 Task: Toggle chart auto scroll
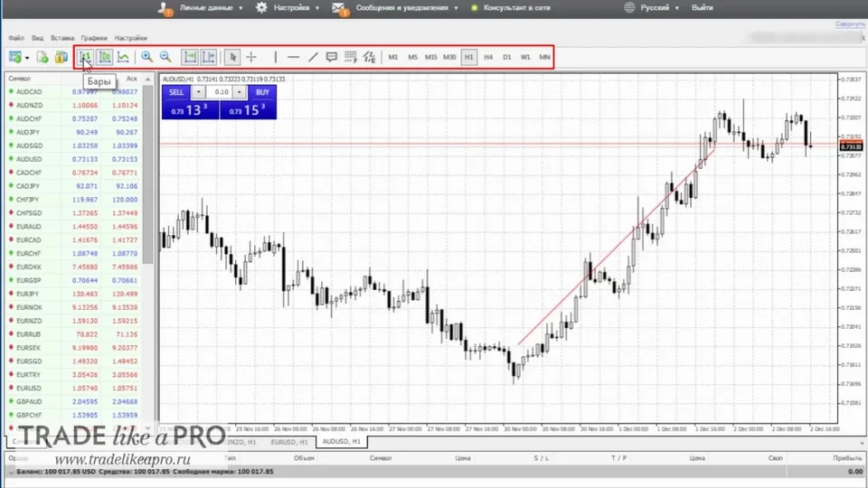tap(190, 57)
